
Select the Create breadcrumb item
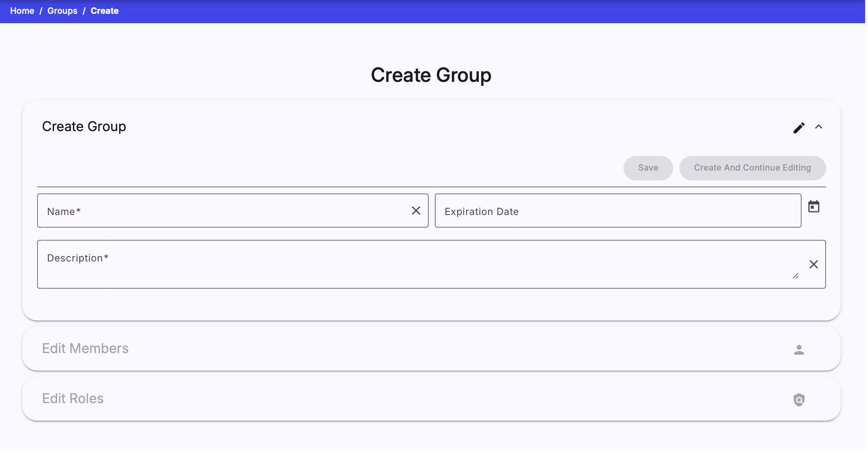pos(104,11)
